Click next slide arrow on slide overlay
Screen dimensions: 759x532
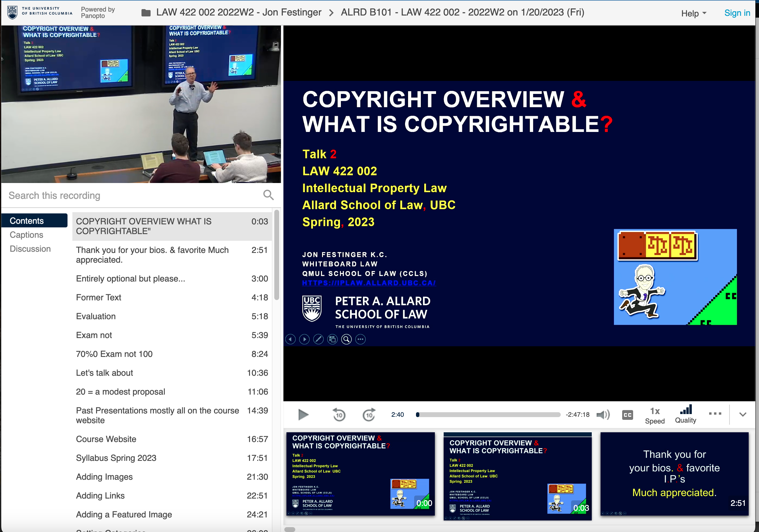click(x=304, y=339)
